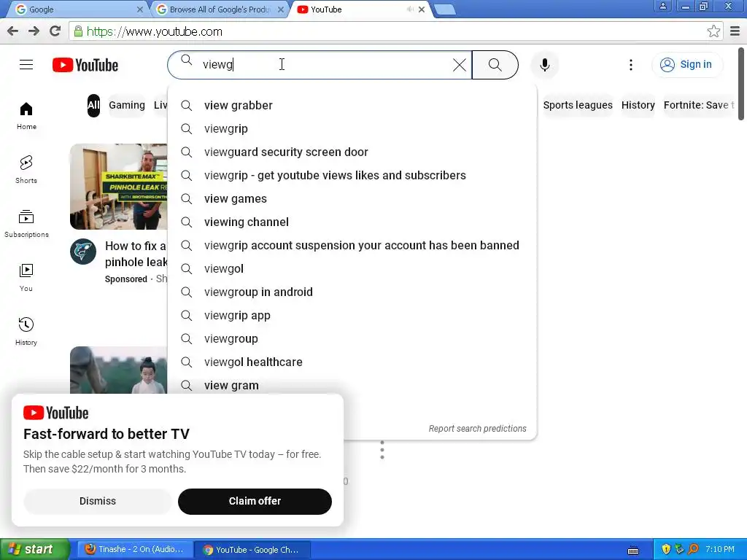Viewport: 747px width, 560px height.
Task: Open the video three-dot options below suggestions
Action: [x=382, y=449]
